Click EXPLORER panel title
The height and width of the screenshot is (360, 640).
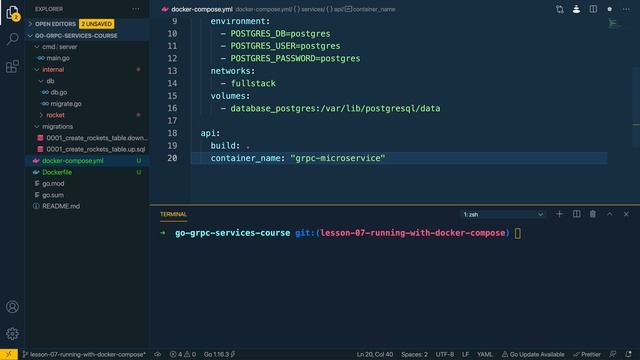[x=49, y=9]
